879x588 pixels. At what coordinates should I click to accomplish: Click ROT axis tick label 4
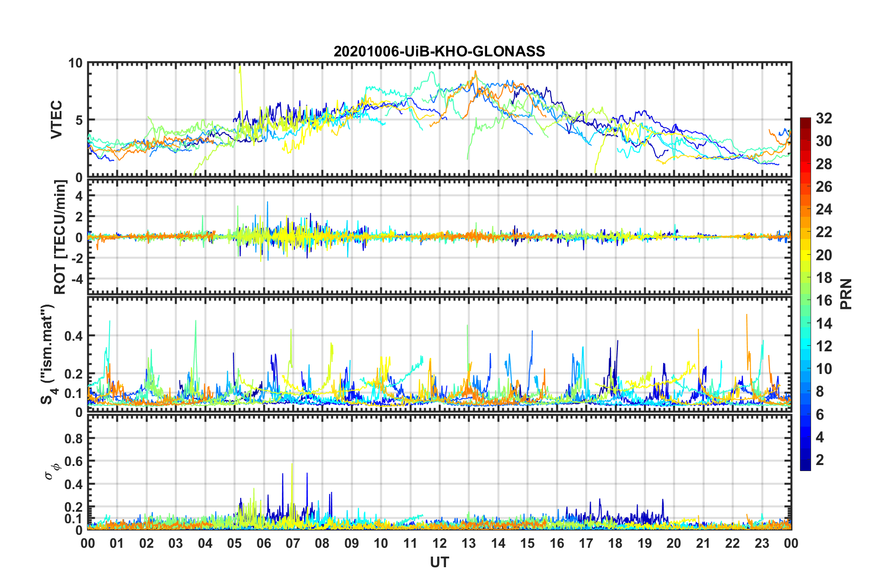click(79, 196)
